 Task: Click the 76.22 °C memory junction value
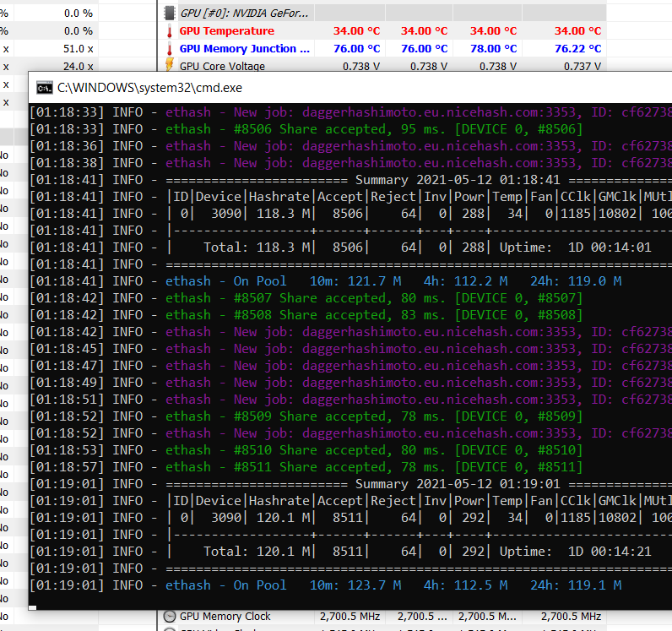coord(577,48)
